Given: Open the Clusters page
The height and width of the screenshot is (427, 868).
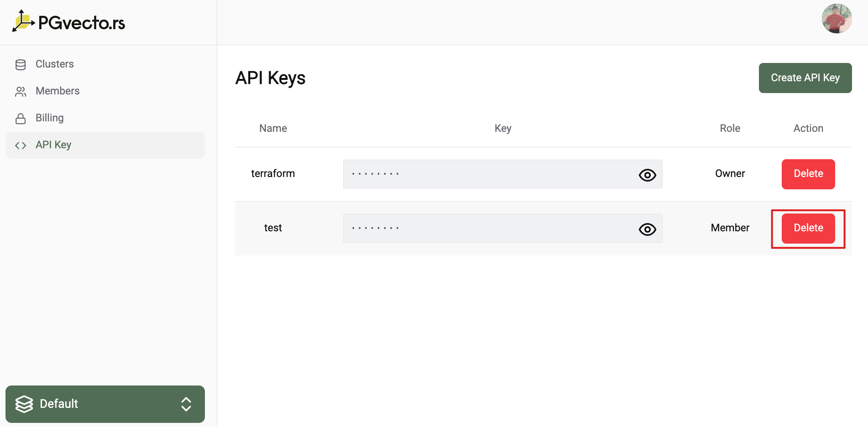Looking at the screenshot, I should point(55,64).
